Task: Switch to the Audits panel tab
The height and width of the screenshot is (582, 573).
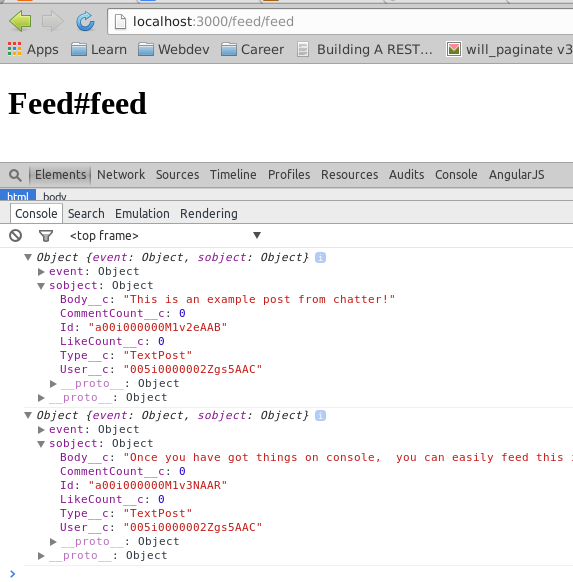Action: tap(406, 174)
